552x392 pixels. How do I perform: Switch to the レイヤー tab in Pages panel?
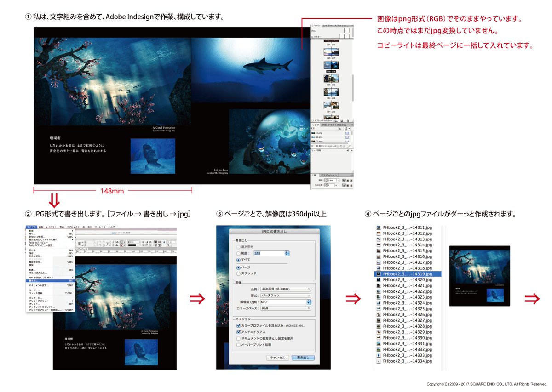coord(328,26)
